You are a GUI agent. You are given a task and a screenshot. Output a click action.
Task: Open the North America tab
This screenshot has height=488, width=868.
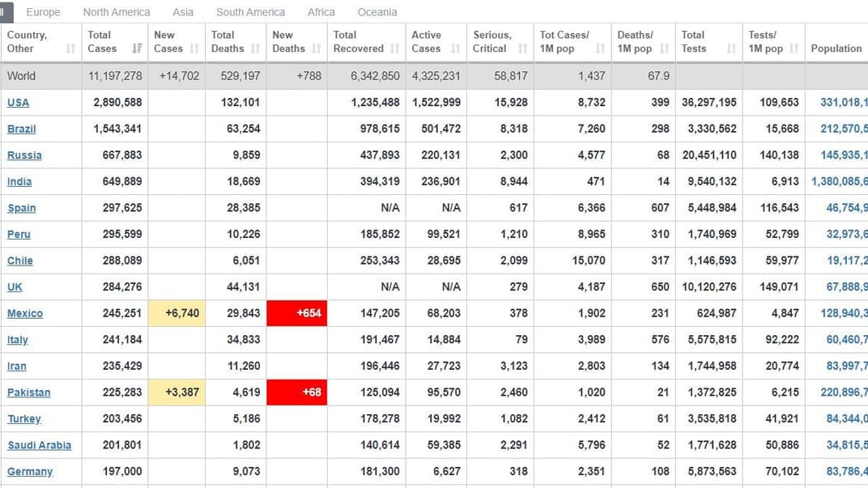(117, 12)
